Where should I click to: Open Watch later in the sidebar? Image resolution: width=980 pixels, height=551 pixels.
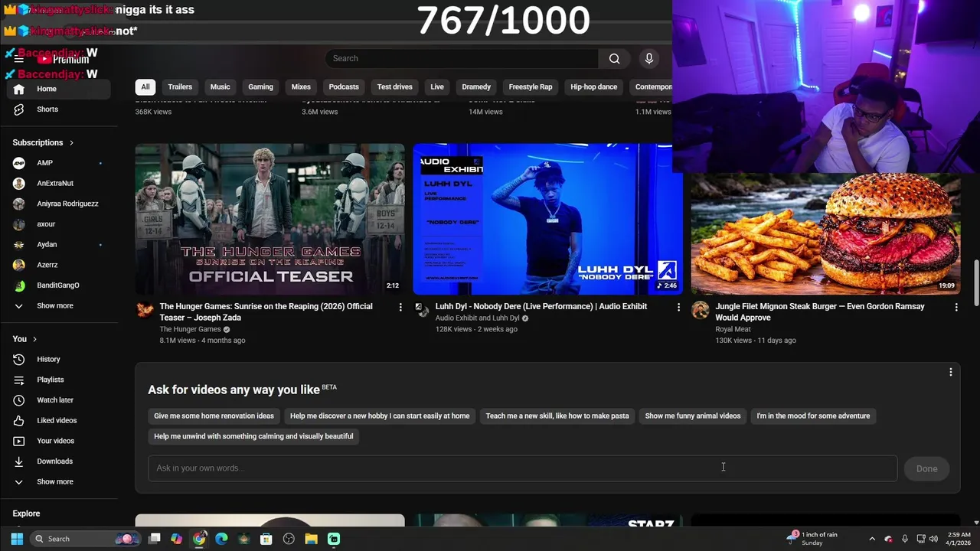pyautogui.click(x=58, y=400)
